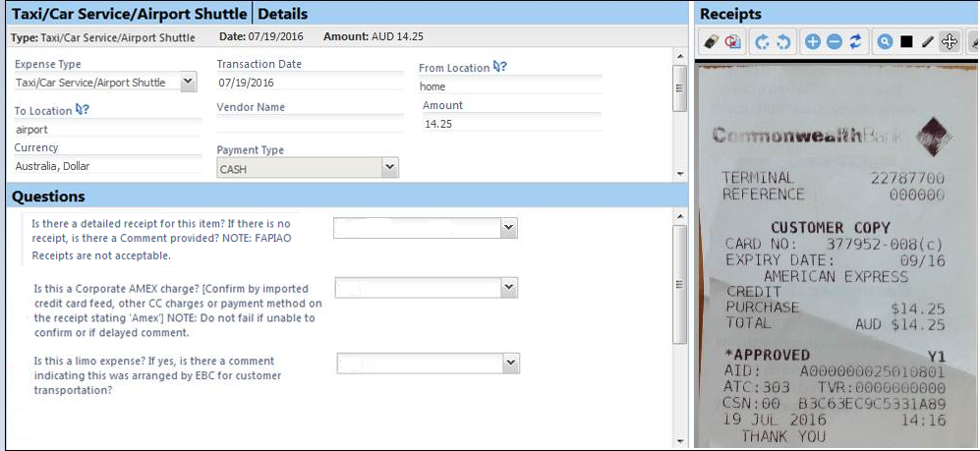Zoom in on the receipt image
The height and width of the screenshot is (451, 980).
coord(813,42)
